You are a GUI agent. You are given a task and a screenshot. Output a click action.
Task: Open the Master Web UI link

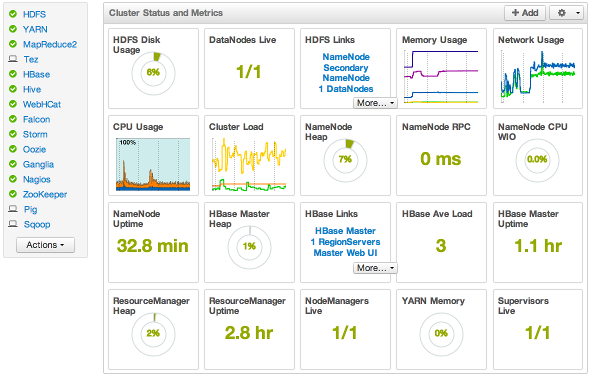pyautogui.click(x=345, y=253)
